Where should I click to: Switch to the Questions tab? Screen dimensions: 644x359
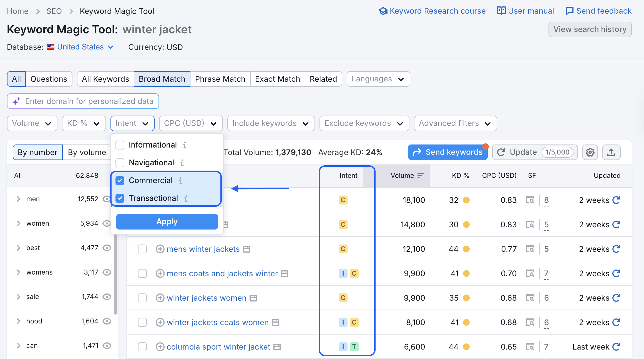point(49,79)
